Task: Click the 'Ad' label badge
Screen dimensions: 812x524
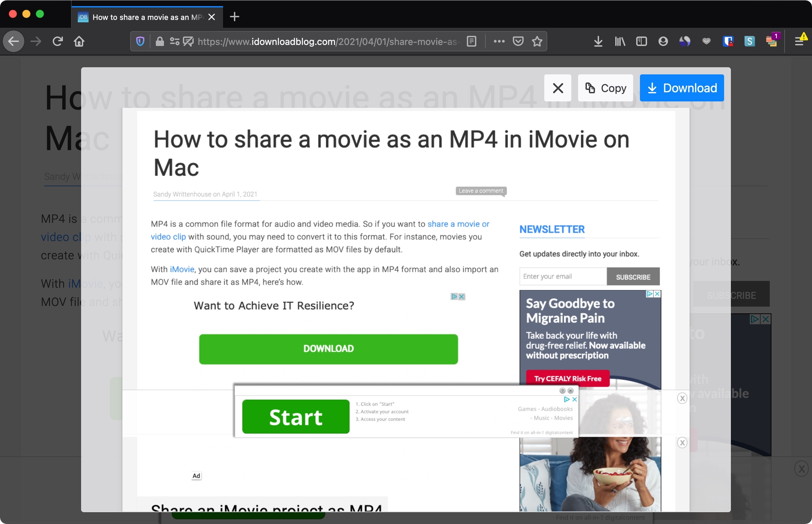Action: pos(196,476)
